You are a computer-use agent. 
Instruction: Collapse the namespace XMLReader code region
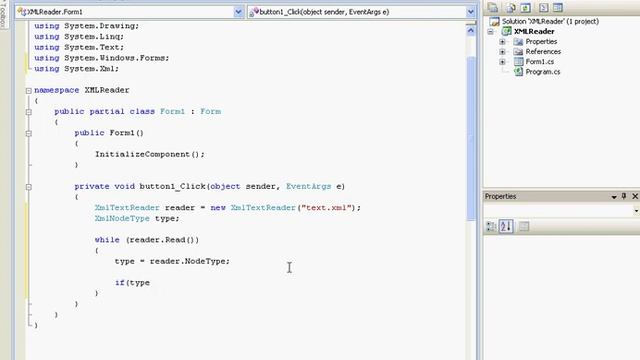[29, 91]
